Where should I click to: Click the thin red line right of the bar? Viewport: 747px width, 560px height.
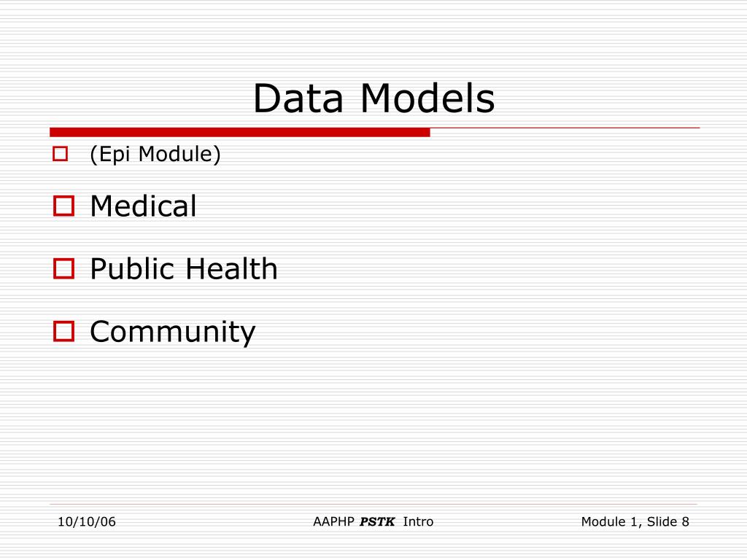[565, 128]
